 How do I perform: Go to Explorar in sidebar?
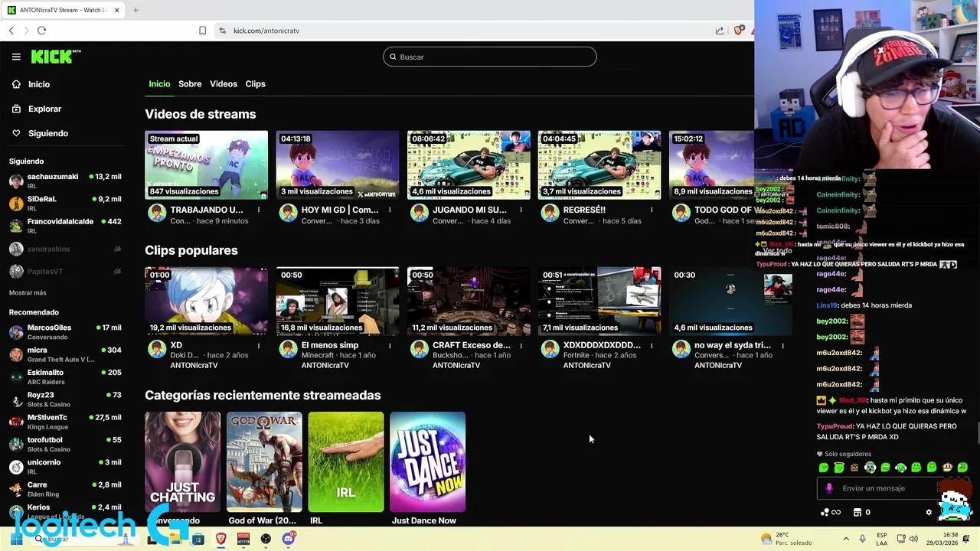tap(45, 109)
